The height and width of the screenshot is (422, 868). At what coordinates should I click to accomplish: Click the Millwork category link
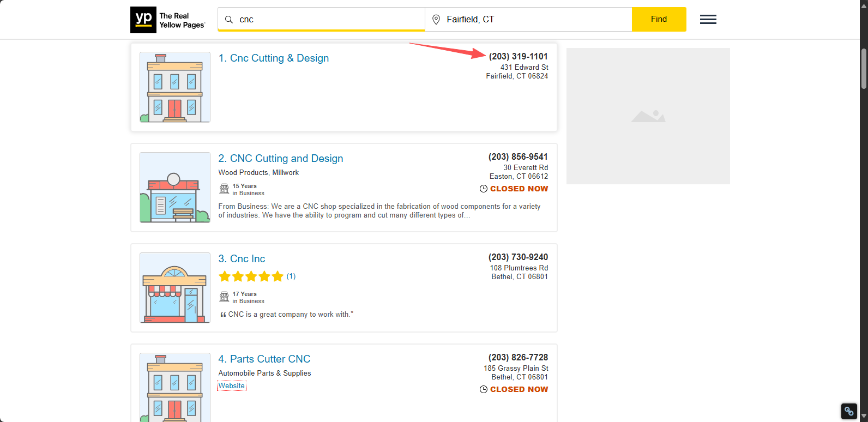pos(286,172)
